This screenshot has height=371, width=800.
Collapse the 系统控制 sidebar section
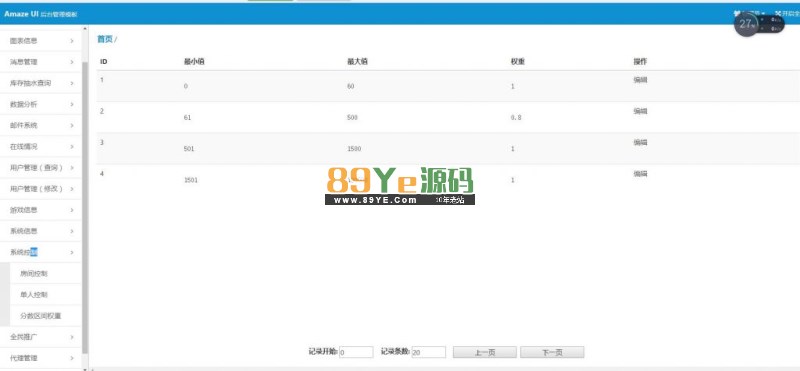click(41, 252)
